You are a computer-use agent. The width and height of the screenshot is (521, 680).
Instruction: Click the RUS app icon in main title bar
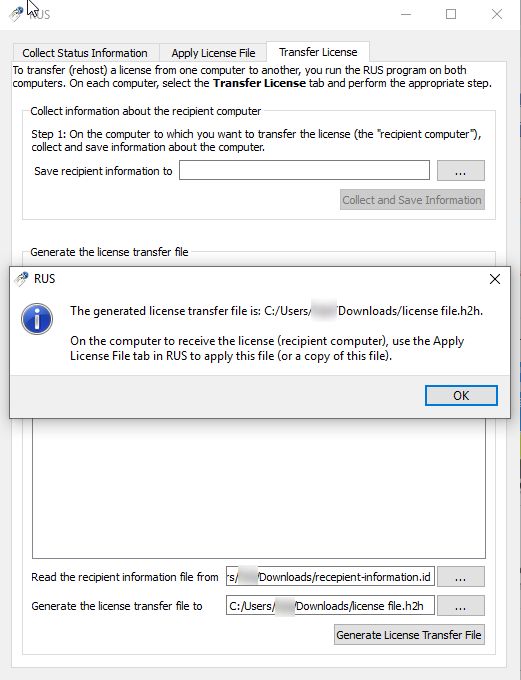click(x=16, y=14)
